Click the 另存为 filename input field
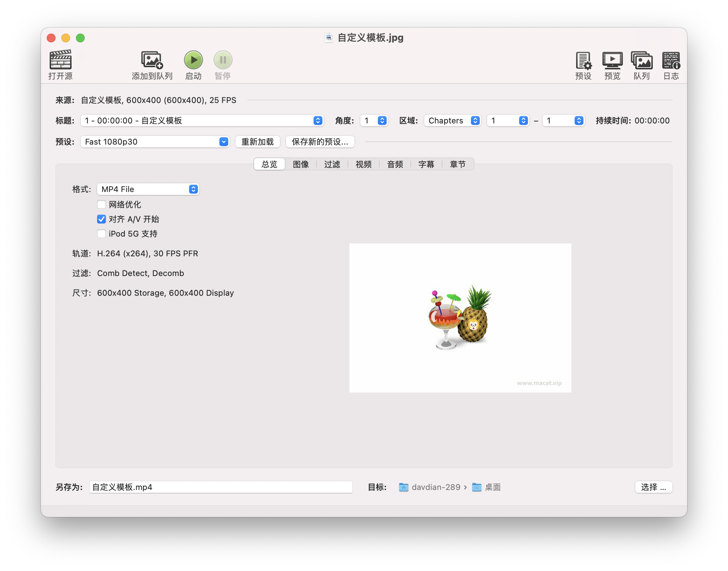 click(221, 487)
